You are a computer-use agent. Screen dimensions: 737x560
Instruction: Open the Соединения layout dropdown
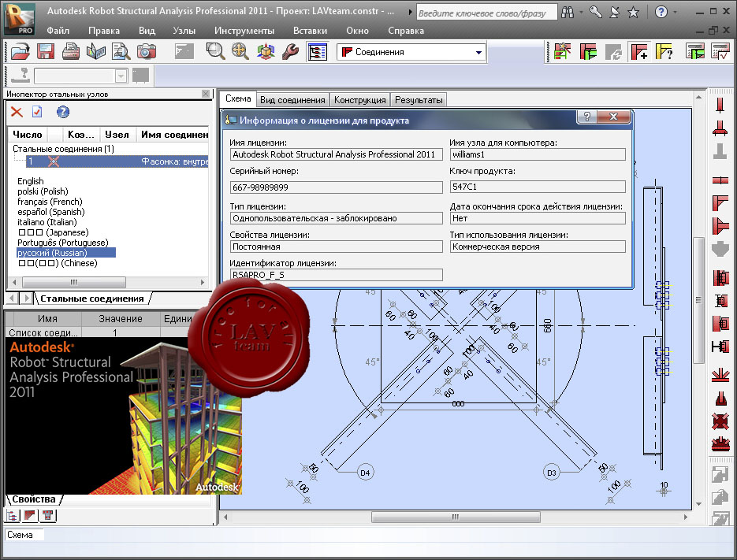(x=478, y=52)
